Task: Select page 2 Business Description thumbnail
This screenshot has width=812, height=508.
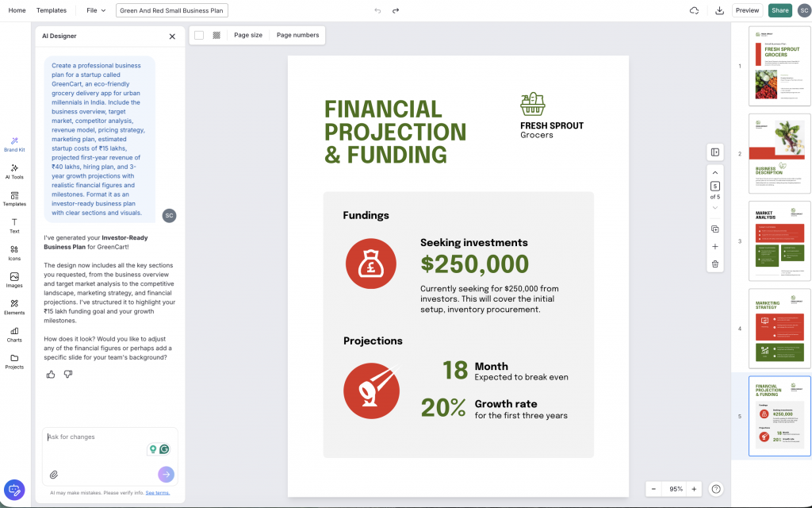Action: 779,153
